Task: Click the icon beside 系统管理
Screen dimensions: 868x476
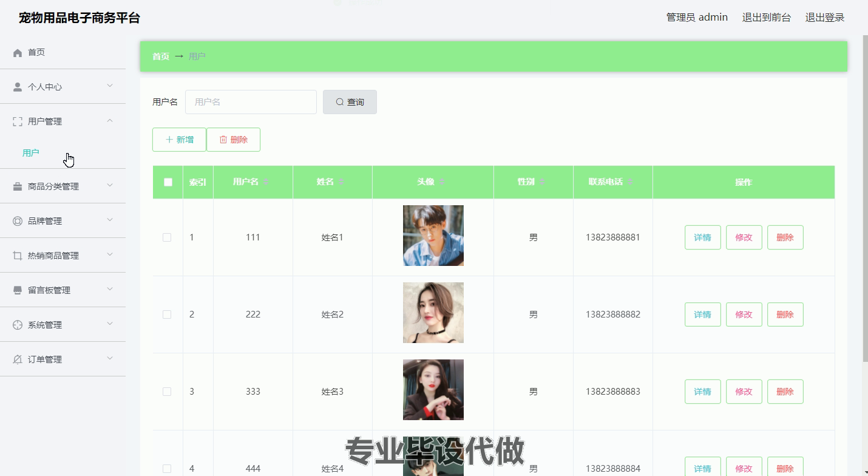Action: tap(18, 325)
